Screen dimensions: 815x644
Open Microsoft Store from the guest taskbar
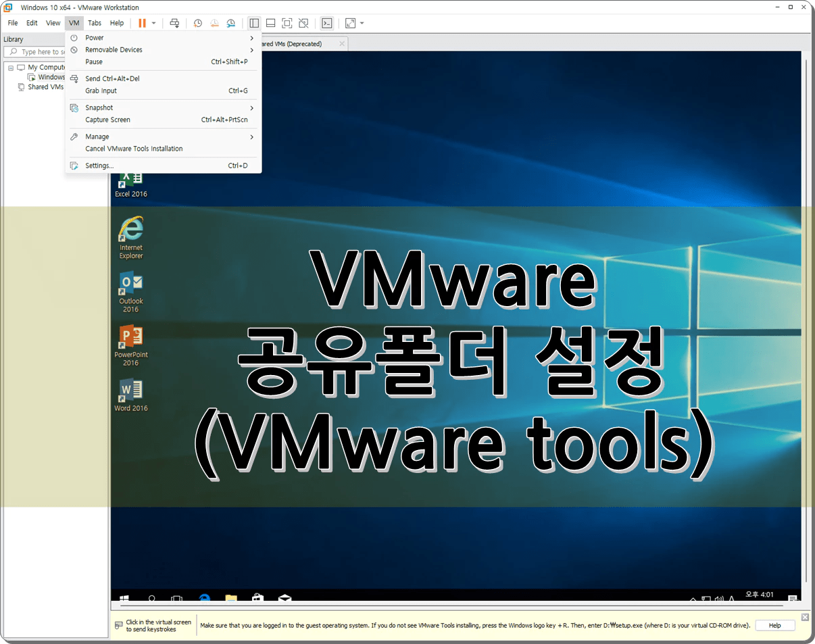click(x=257, y=599)
